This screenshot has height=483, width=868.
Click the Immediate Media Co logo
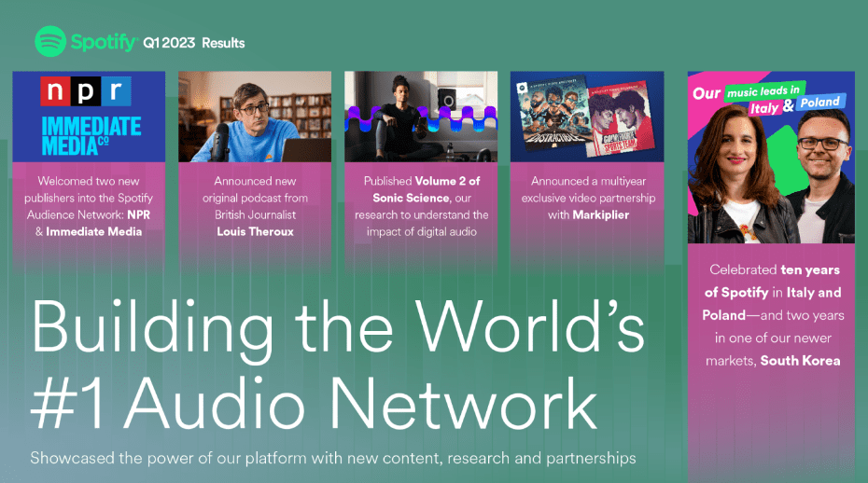tap(91, 135)
